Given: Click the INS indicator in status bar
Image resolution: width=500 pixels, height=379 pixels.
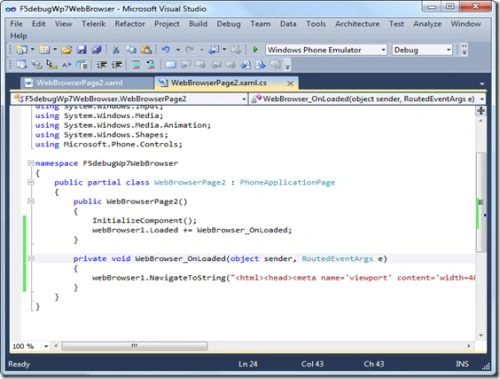Looking at the screenshot, I should click(462, 364).
